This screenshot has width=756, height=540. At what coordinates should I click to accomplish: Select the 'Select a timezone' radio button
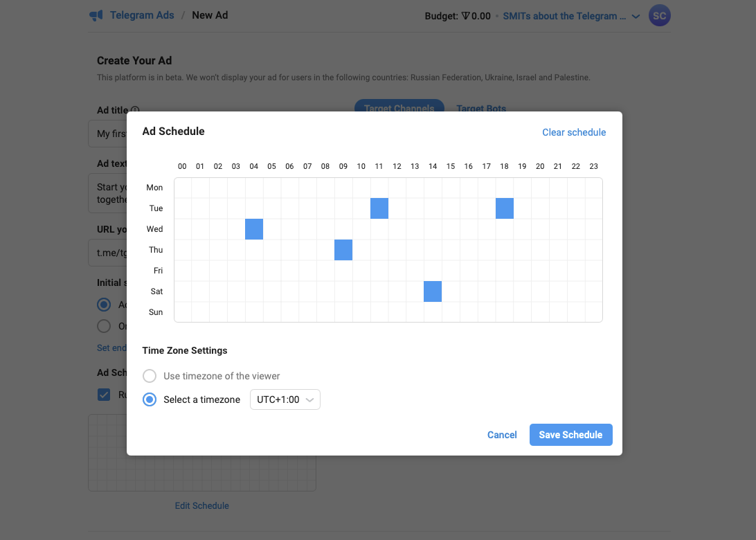tap(150, 399)
